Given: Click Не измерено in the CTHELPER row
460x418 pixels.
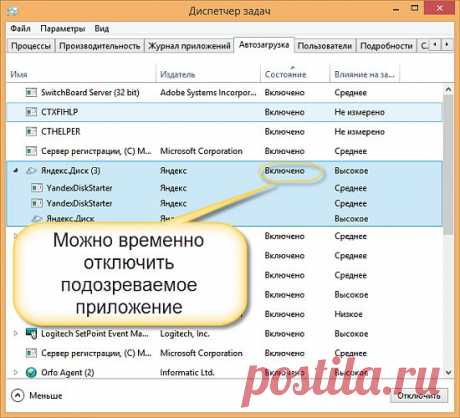Looking at the screenshot, I should pyautogui.click(x=359, y=132).
